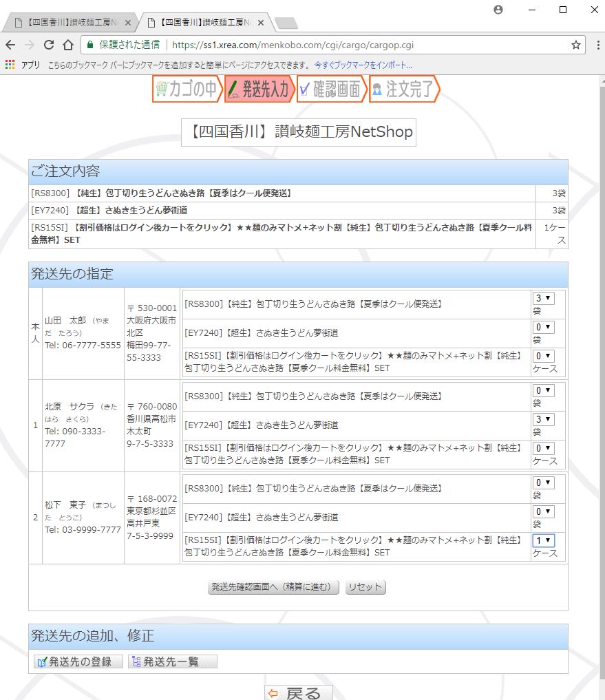Open RS15SI case quantity dropdown for 山田 太郎

pyautogui.click(x=543, y=356)
